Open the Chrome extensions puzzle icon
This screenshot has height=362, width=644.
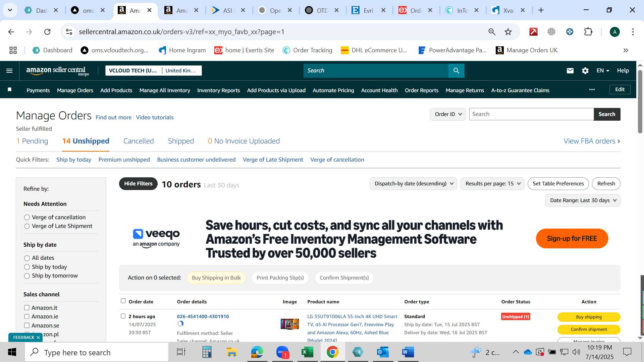click(x=588, y=32)
